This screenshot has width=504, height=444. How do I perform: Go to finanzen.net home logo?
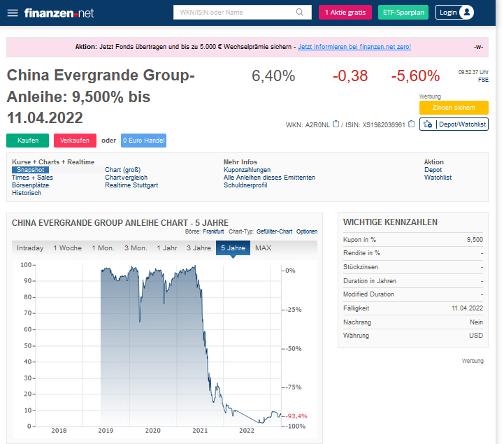(59, 13)
